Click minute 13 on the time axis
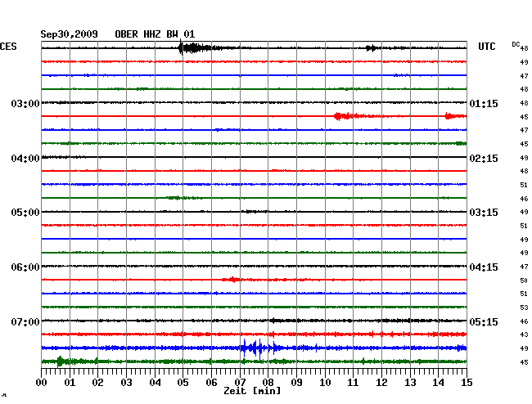Screen dimensions: 532x404 point(410,382)
